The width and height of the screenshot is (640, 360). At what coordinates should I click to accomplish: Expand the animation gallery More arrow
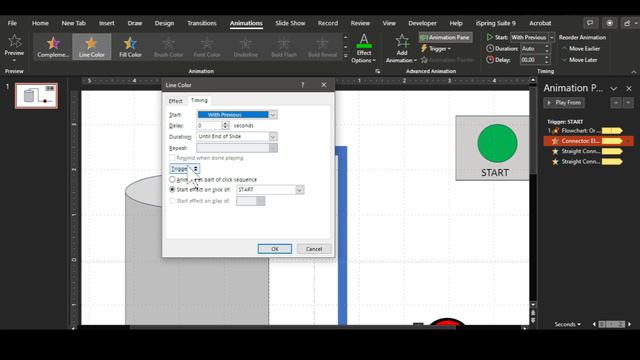[x=346, y=56]
